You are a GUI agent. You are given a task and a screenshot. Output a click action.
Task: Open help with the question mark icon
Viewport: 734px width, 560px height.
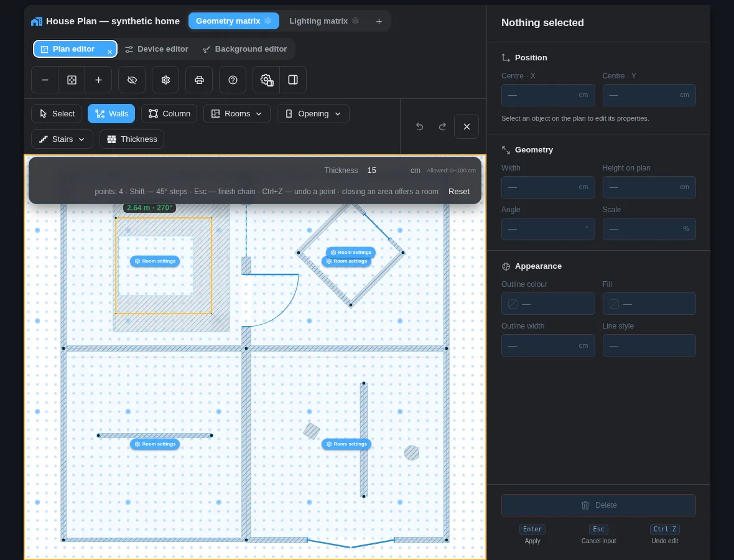click(x=233, y=80)
